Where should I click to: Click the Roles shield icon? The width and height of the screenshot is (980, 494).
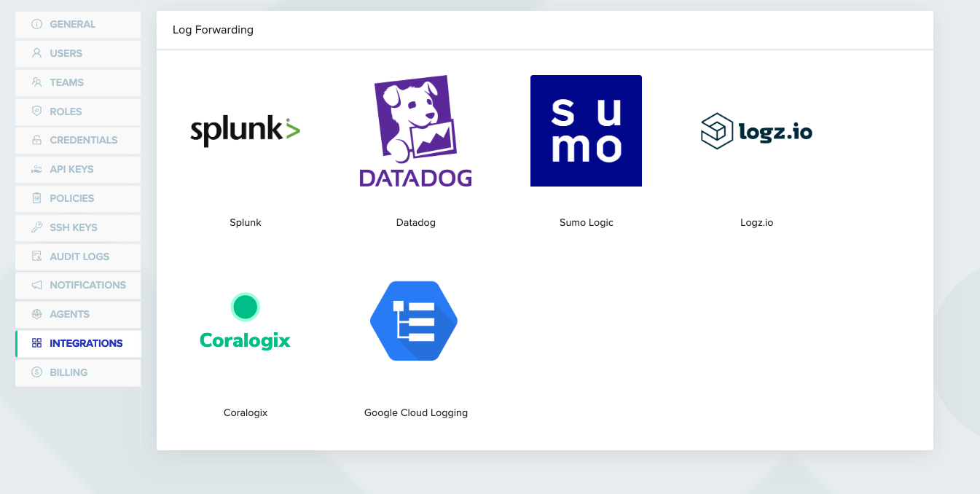(36, 111)
